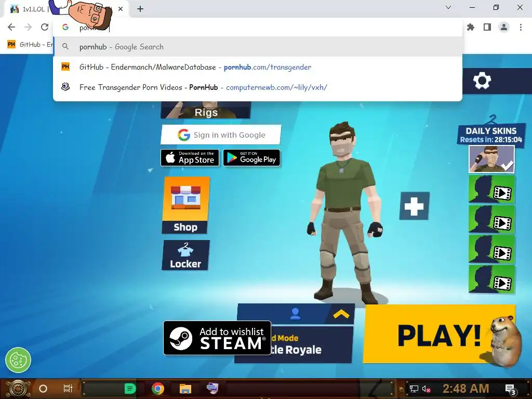This screenshot has width=532, height=399.
Task: Switch to Chrome on taskbar
Action: 158,389
